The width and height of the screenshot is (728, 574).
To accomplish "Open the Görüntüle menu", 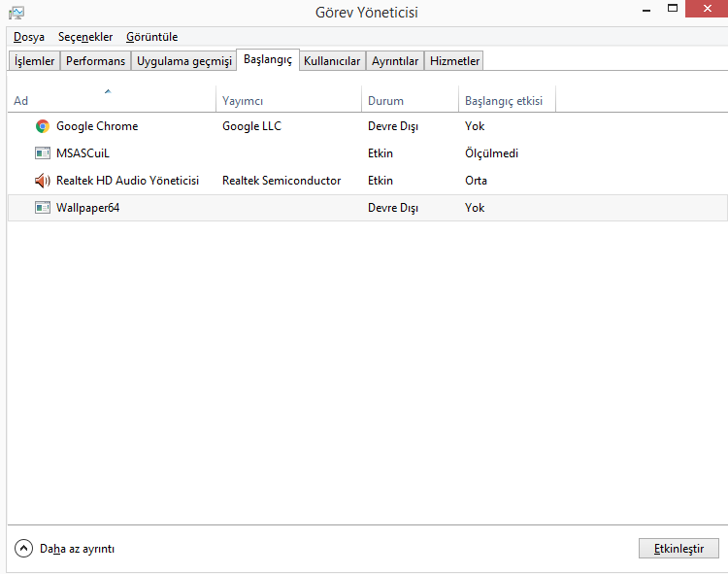I will 152,37.
